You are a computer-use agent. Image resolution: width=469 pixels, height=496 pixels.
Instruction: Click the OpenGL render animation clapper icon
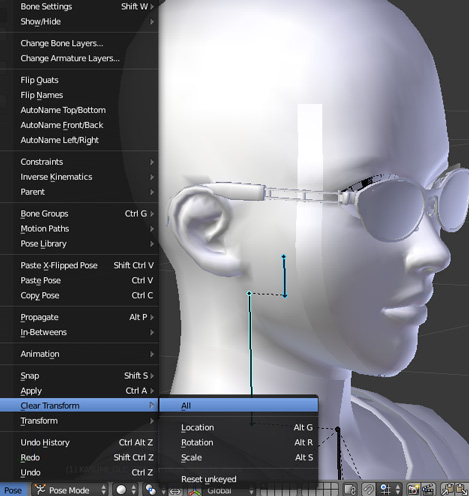tap(427, 490)
